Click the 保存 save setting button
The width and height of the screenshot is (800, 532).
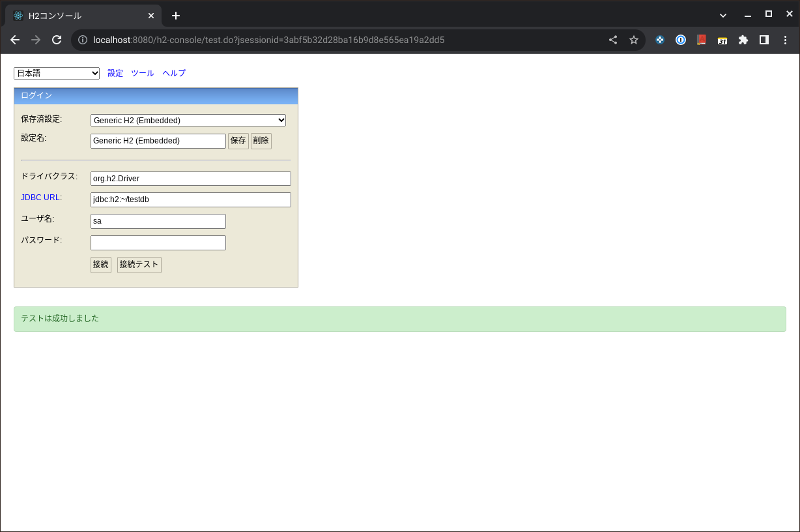coord(238,141)
